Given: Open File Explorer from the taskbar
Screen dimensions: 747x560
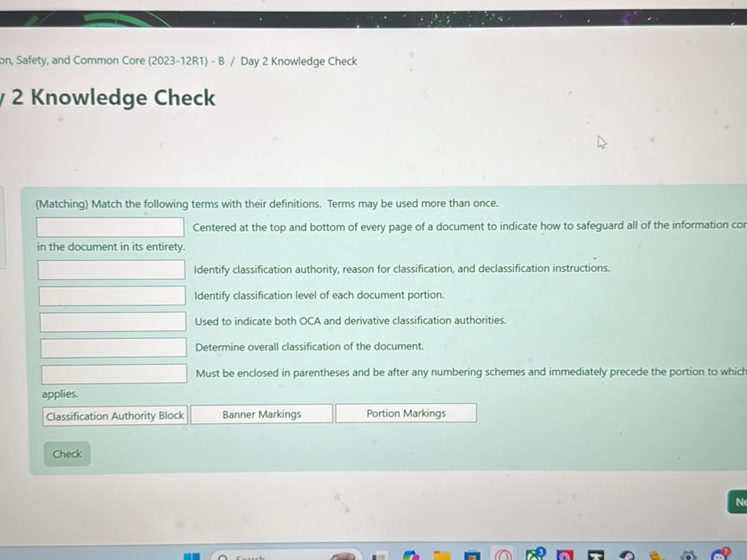Looking at the screenshot, I should (441, 555).
